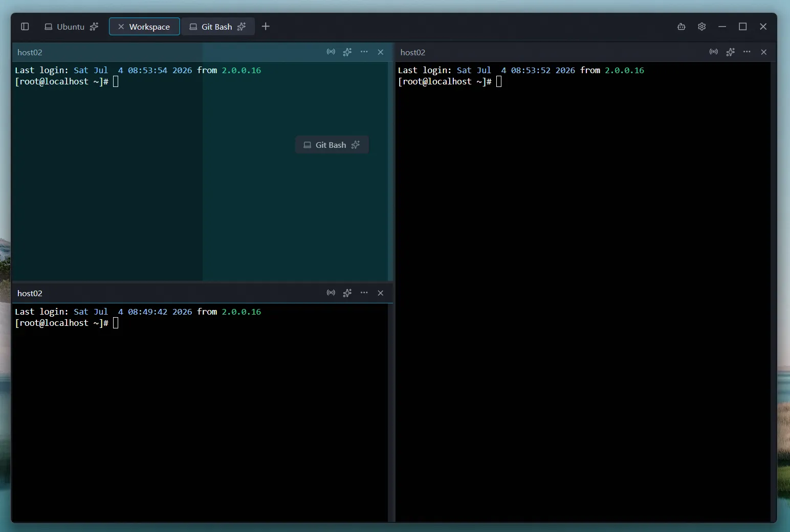Open the robot assistant icon in title bar

coord(682,27)
